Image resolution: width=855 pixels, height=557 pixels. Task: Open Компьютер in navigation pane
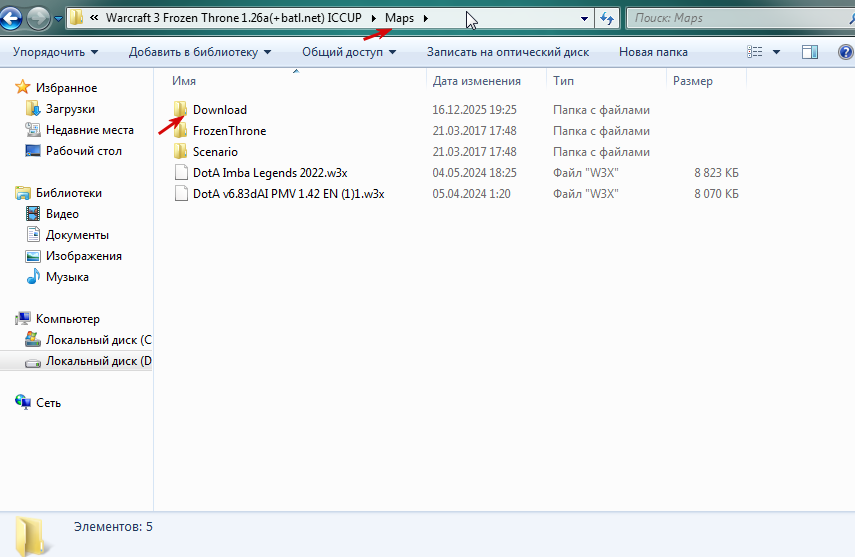coord(68,319)
